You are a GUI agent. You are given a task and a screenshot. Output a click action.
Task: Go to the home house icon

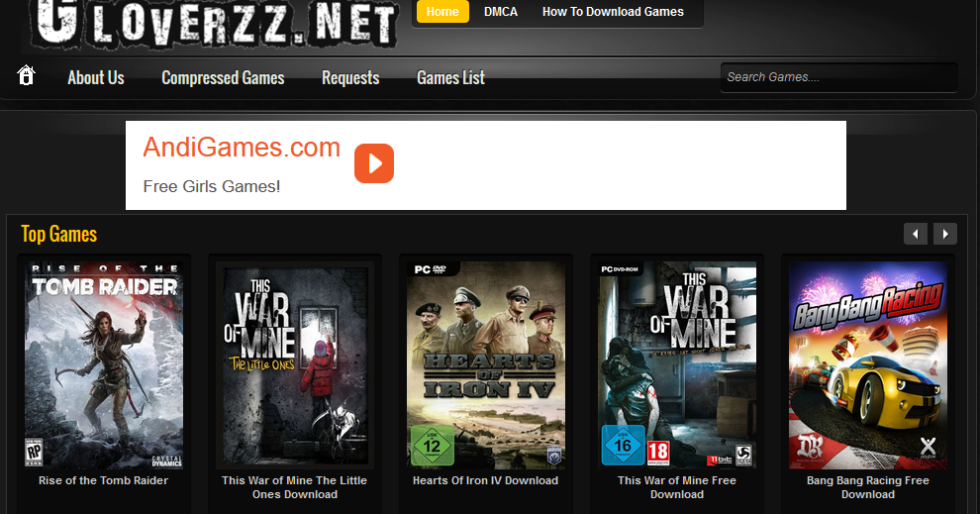26,75
